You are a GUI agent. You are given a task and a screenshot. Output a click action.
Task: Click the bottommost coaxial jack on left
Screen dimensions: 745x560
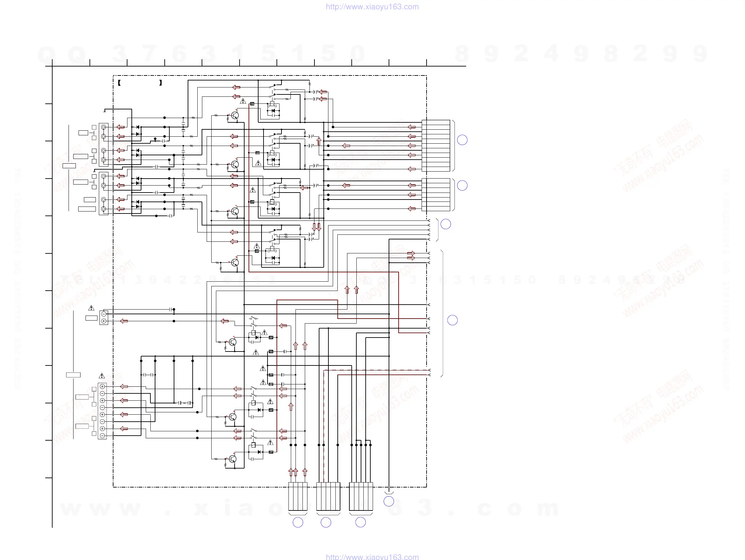point(104,209)
